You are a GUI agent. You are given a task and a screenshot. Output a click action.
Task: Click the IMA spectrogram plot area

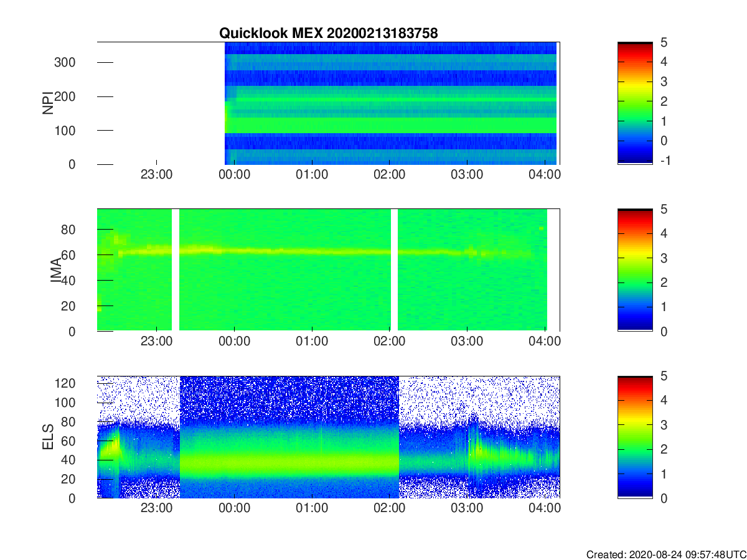[x=329, y=270]
